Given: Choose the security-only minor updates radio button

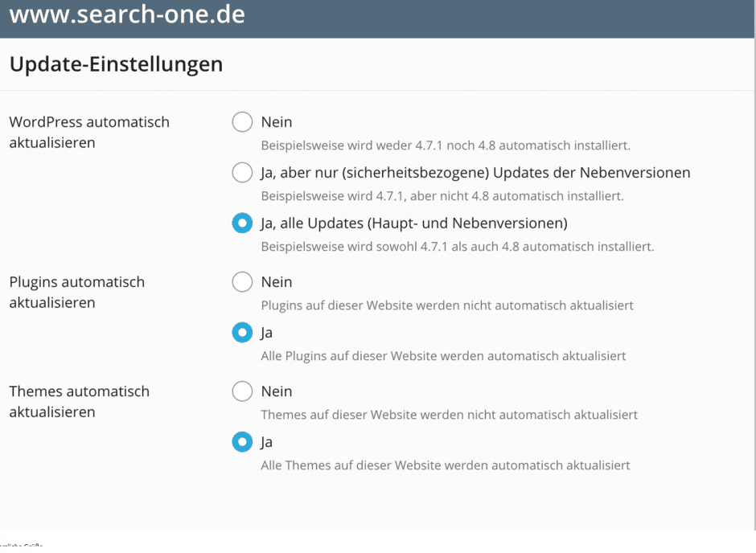Looking at the screenshot, I should click(x=242, y=173).
